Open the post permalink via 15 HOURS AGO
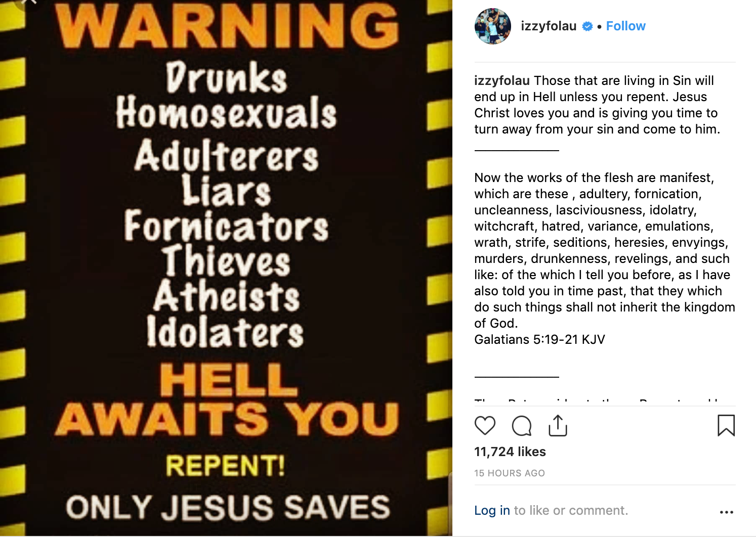 click(x=510, y=473)
